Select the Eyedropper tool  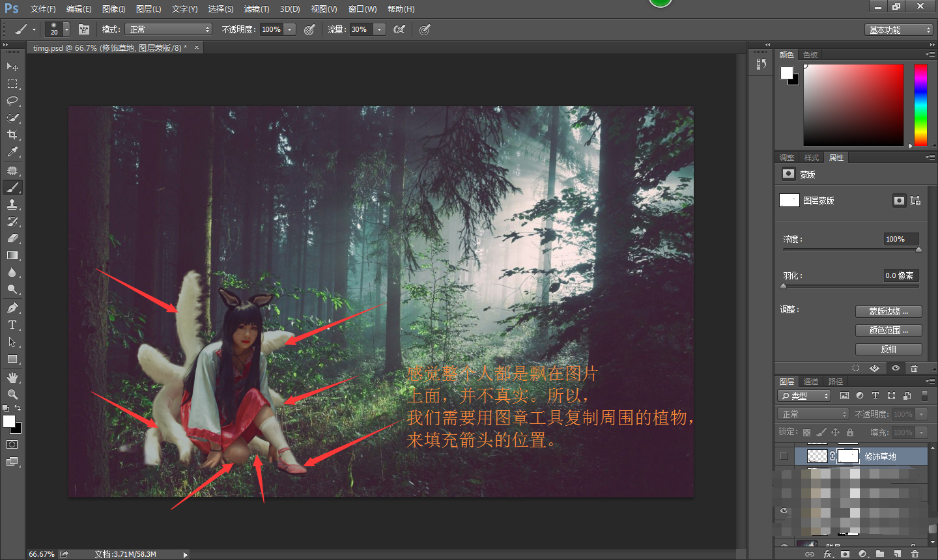pos(12,152)
